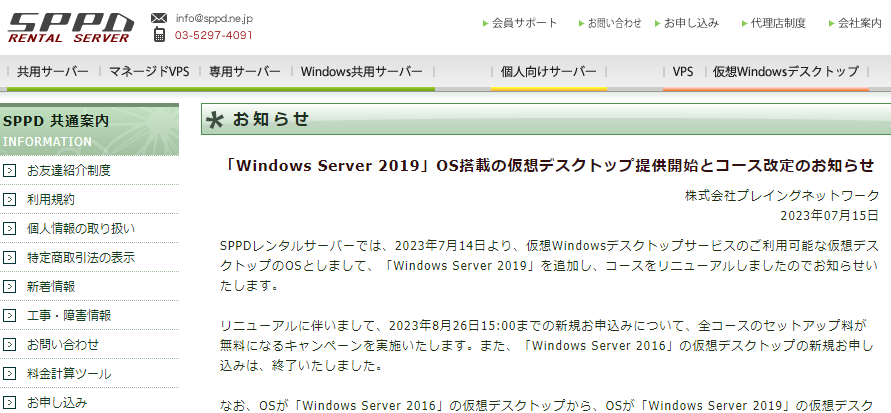Click the green arrow beside お問い合わせ in header
This screenshot has height=413, width=891.
click(x=581, y=23)
